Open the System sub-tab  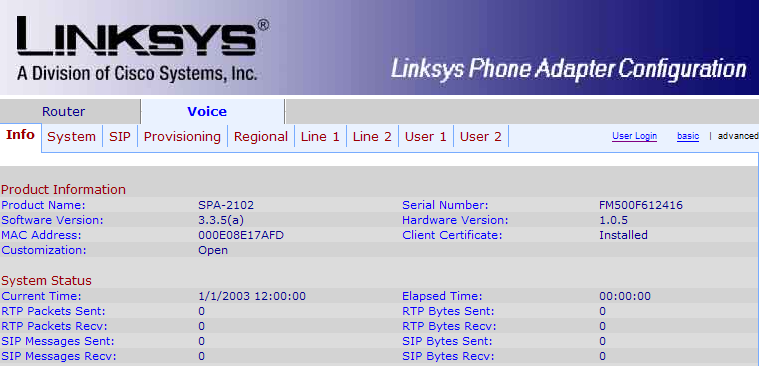(71, 137)
